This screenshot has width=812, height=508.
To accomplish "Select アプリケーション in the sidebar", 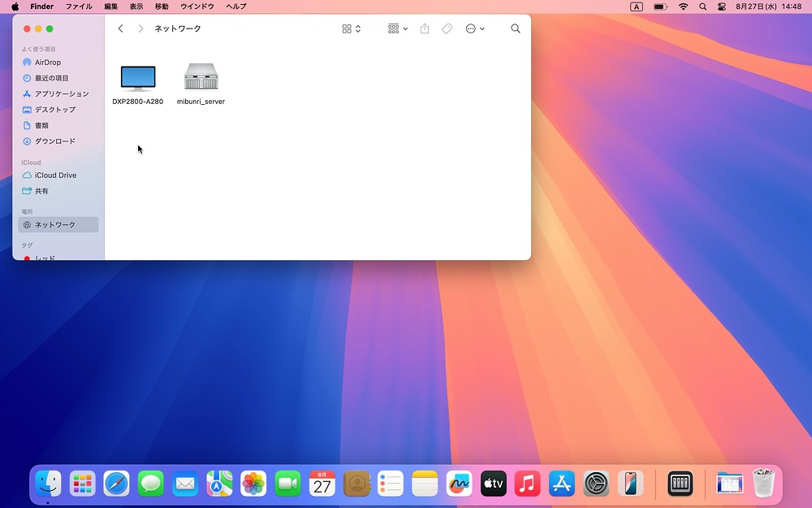I will (61, 94).
